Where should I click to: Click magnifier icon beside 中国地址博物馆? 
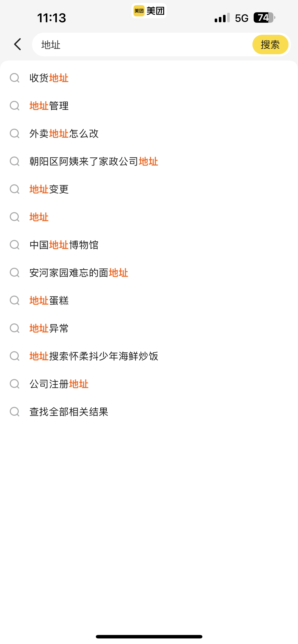(15, 245)
